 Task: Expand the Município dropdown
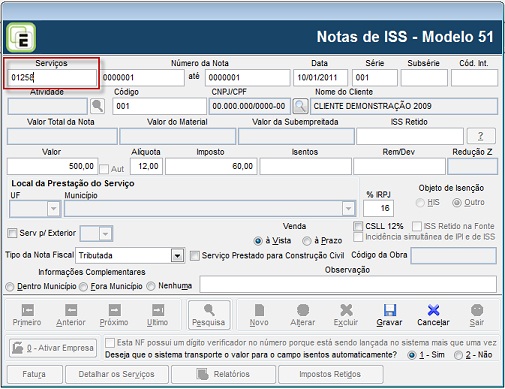point(348,209)
